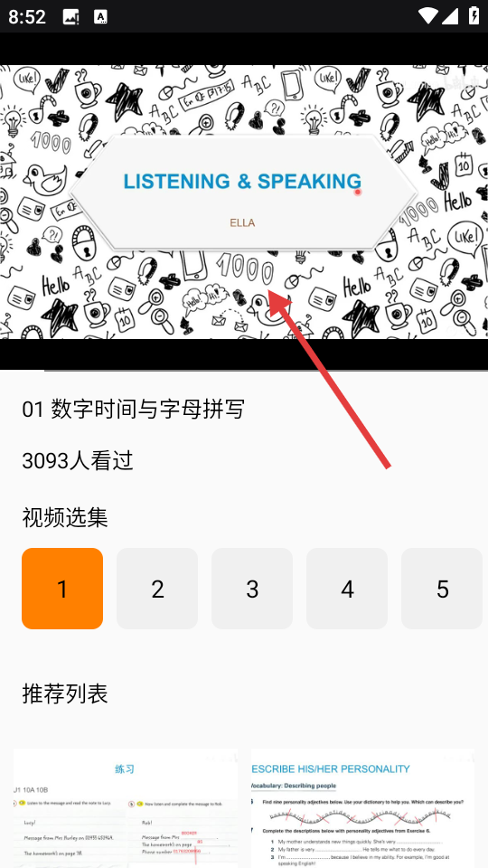This screenshot has height=868, width=488.
Task: Tap the clock showing 8:52
Action: (x=26, y=16)
